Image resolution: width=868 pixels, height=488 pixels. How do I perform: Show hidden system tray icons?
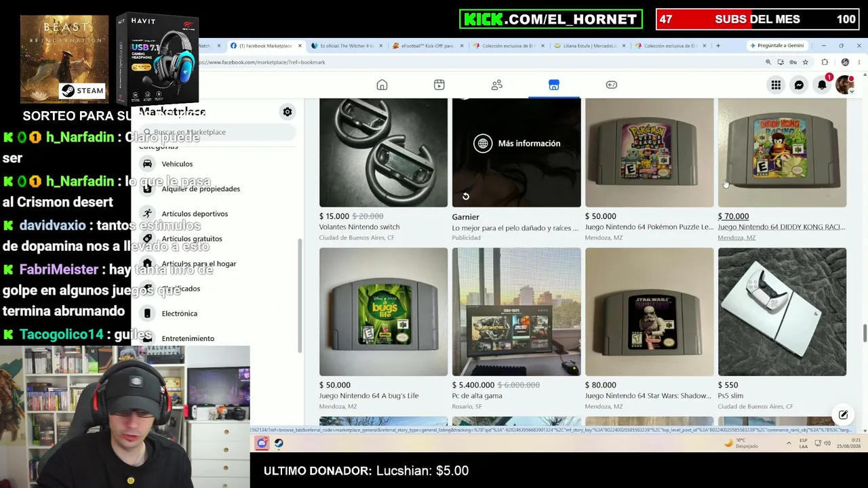[789, 443]
